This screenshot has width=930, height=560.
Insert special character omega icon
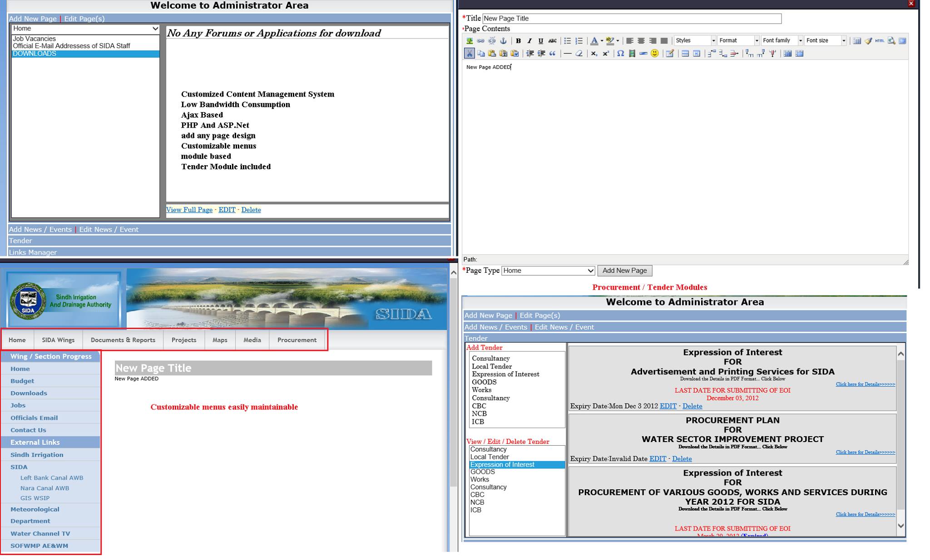click(620, 54)
